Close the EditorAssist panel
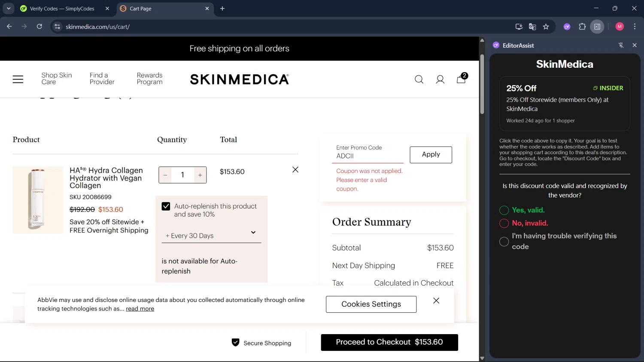This screenshot has width=644, height=362. tap(635, 45)
